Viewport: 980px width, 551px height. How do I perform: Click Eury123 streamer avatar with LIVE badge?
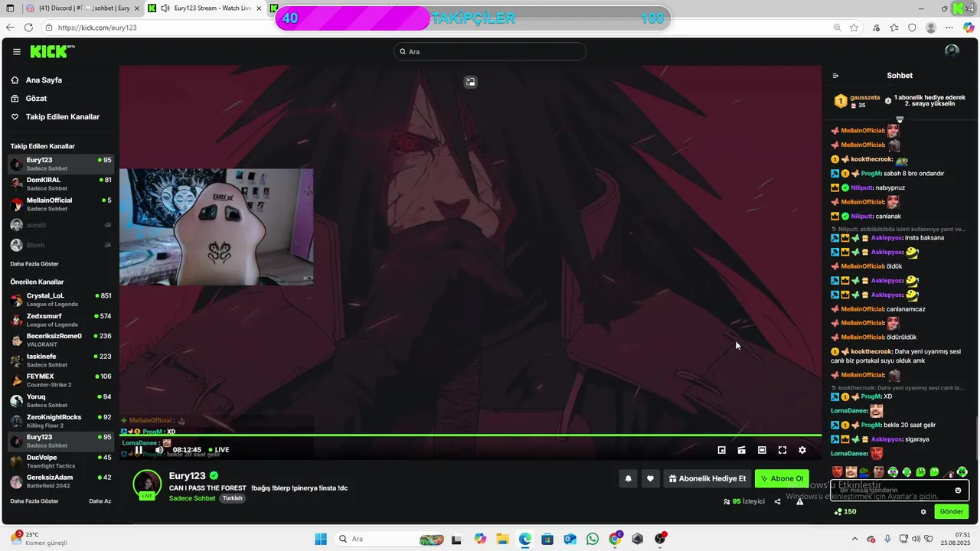[x=147, y=484]
